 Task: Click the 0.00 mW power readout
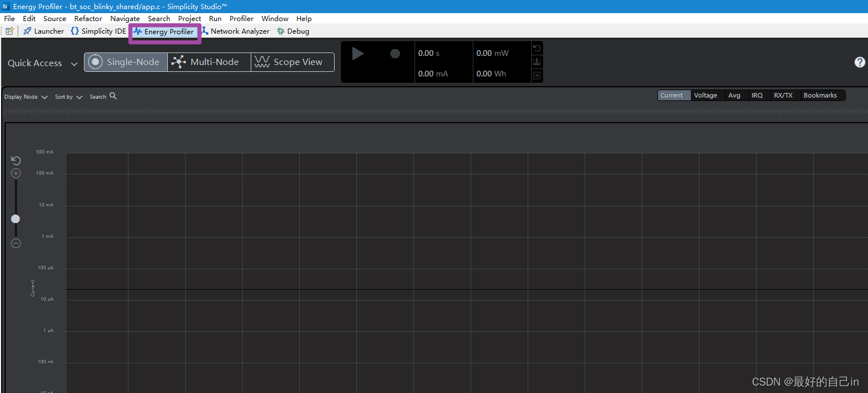(492, 53)
